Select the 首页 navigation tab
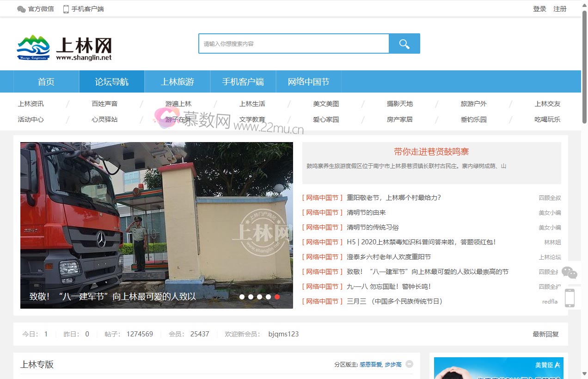Image resolution: width=588 pixels, height=379 pixels. pos(46,81)
